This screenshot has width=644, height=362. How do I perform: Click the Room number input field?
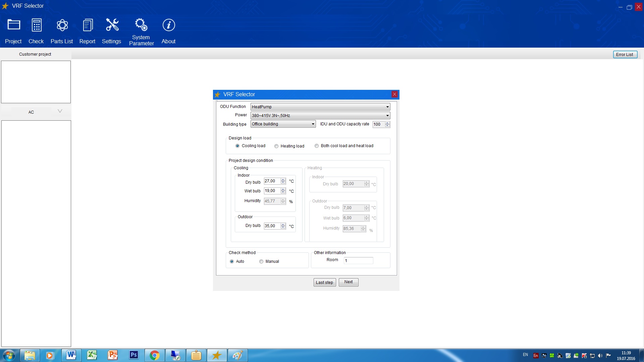coord(358,261)
